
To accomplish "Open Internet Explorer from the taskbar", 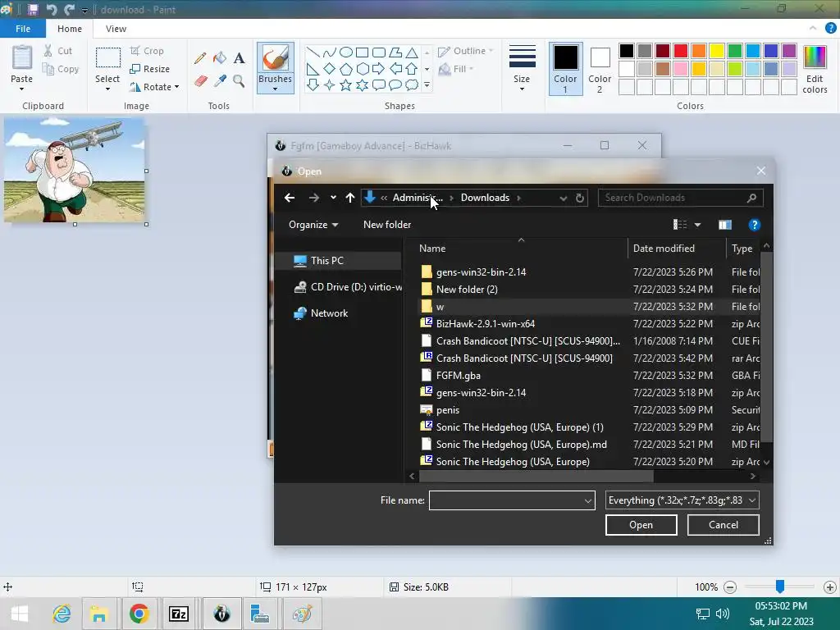I will pyautogui.click(x=62, y=614).
